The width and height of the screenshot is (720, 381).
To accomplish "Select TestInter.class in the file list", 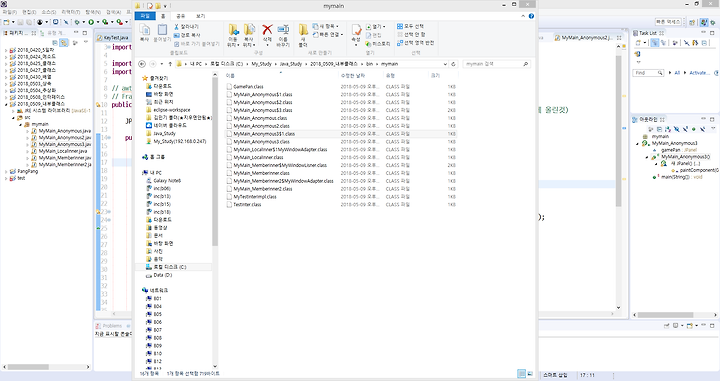I will coord(247,205).
